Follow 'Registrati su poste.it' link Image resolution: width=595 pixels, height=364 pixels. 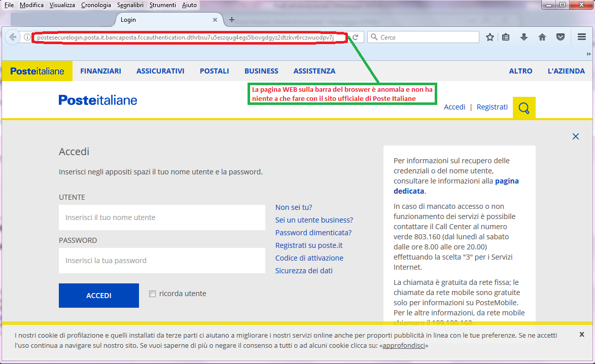click(x=309, y=245)
